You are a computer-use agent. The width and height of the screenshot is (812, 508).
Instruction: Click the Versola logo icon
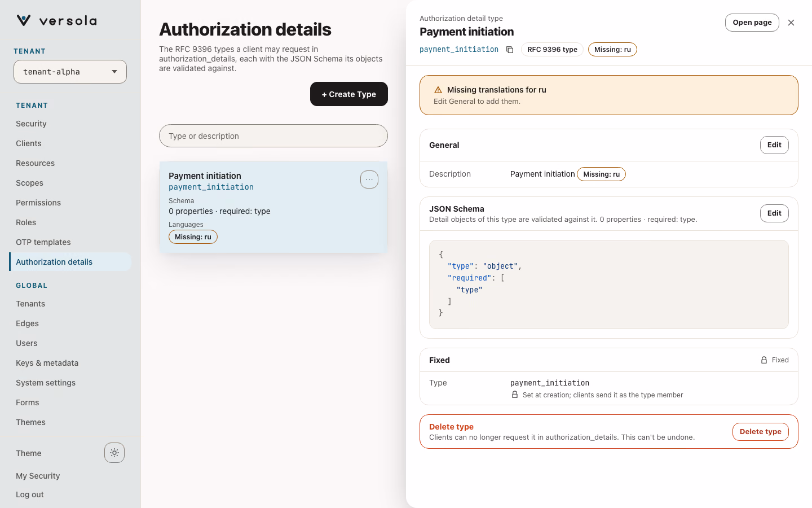[24, 20]
